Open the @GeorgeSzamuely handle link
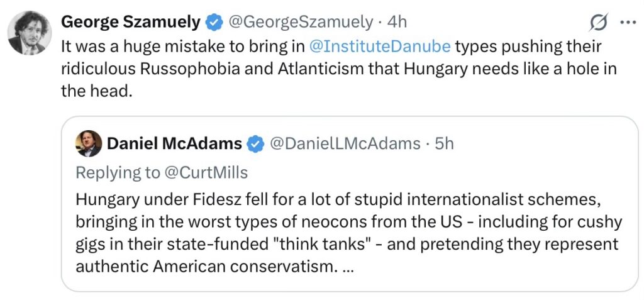Screen dimensions: 644x300 (300, 23)
